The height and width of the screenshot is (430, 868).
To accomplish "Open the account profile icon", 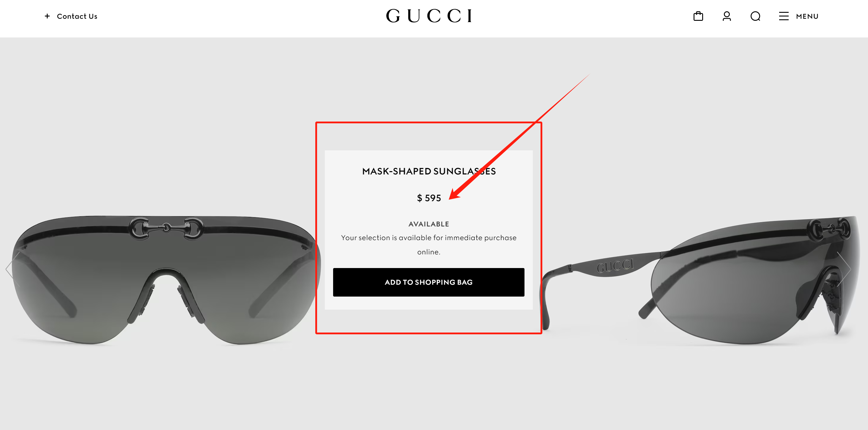I will (x=727, y=16).
